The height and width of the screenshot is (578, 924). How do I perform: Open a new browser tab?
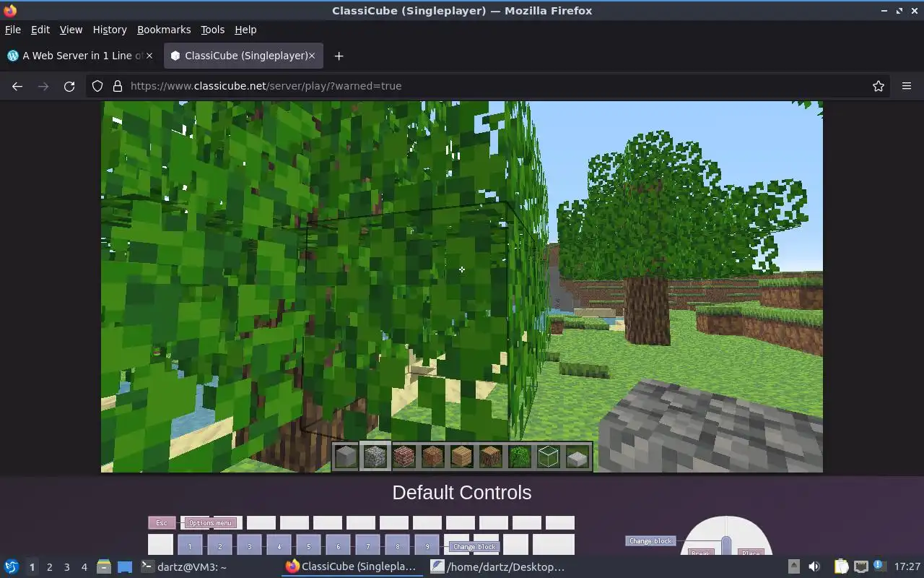click(339, 56)
